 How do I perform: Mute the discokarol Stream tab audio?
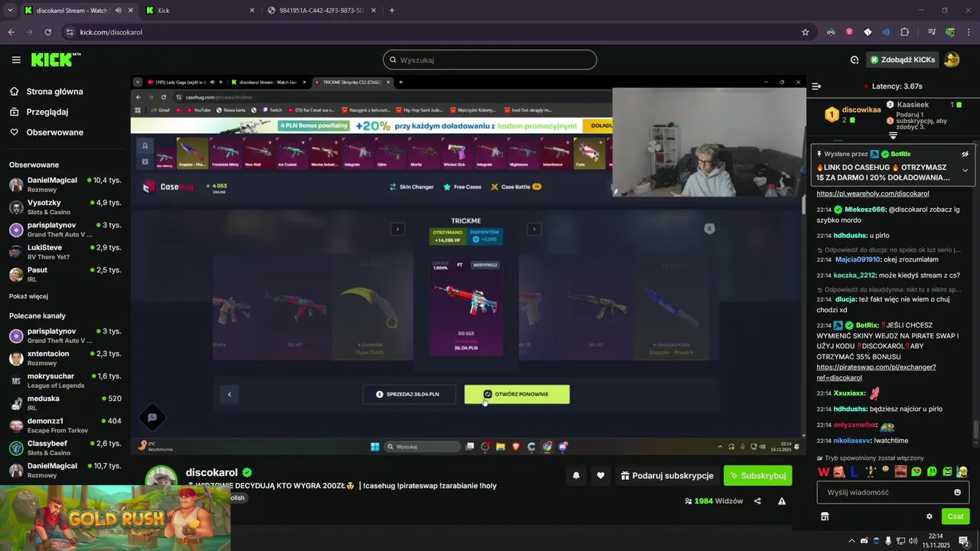coord(118,11)
